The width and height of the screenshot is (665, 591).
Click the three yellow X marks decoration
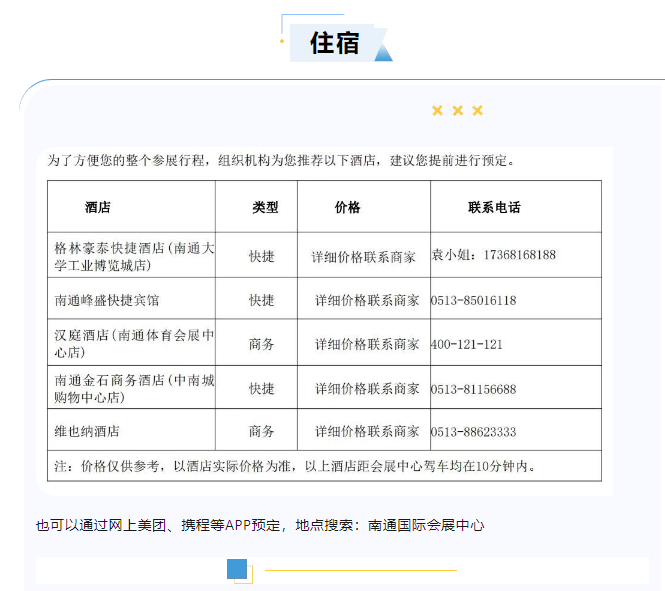457,110
